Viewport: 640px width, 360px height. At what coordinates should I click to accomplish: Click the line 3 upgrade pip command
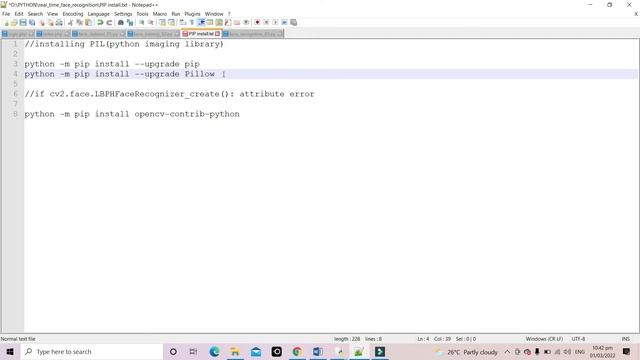(x=112, y=64)
